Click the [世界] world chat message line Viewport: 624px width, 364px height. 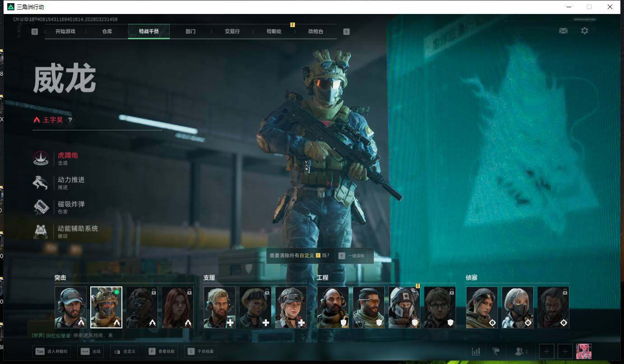[x=72, y=336]
